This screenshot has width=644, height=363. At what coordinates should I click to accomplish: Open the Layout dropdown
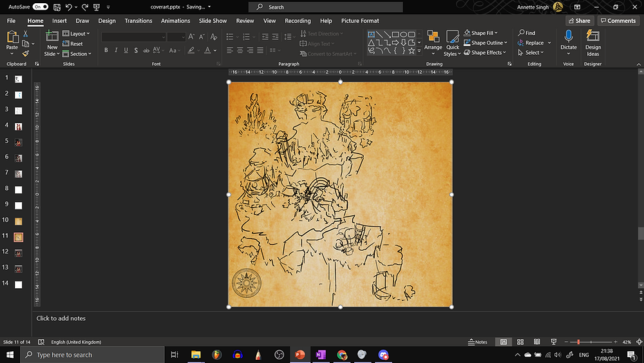[x=77, y=34]
